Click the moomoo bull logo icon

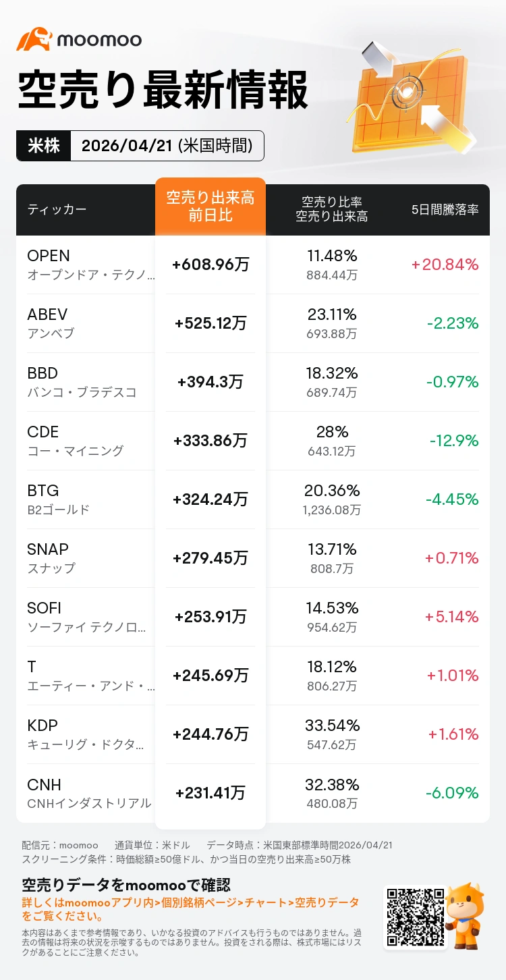click(34, 39)
